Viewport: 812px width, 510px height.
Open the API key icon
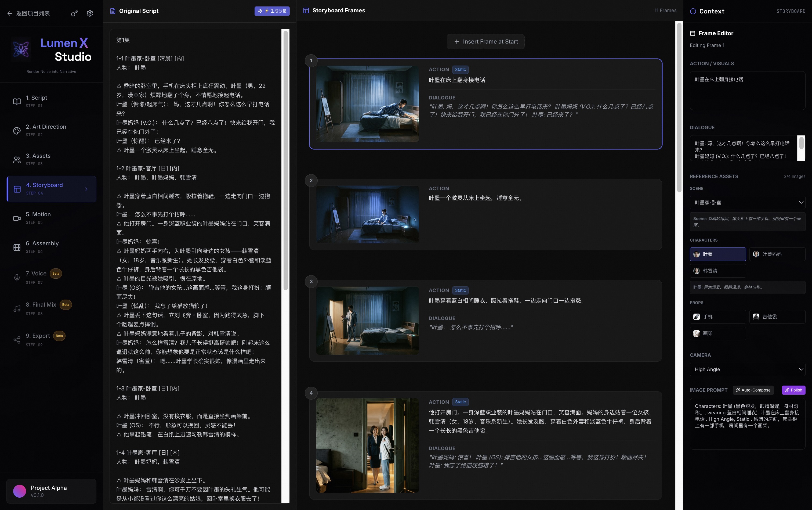tap(74, 13)
